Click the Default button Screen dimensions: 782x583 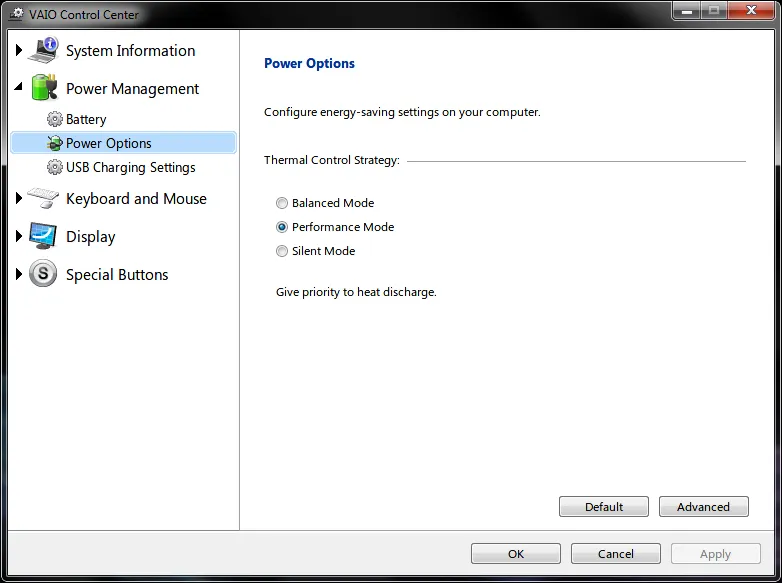(x=604, y=507)
